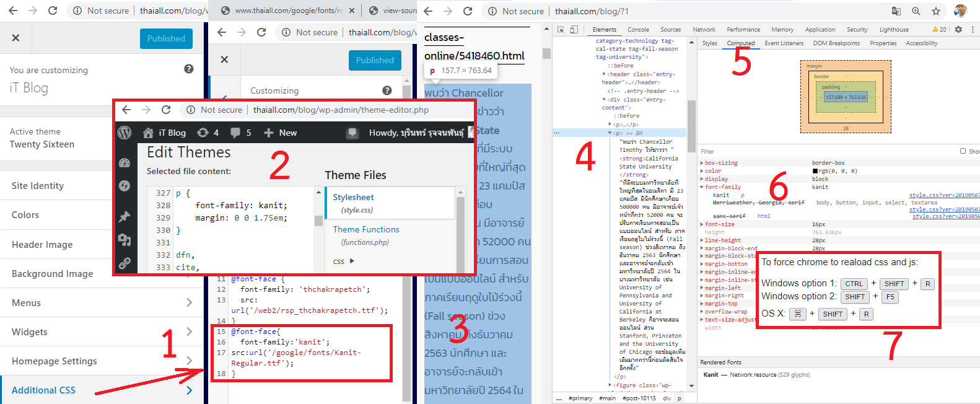Open the comments bubble showing 5
The height and width of the screenshot is (404, 980).
(240, 133)
